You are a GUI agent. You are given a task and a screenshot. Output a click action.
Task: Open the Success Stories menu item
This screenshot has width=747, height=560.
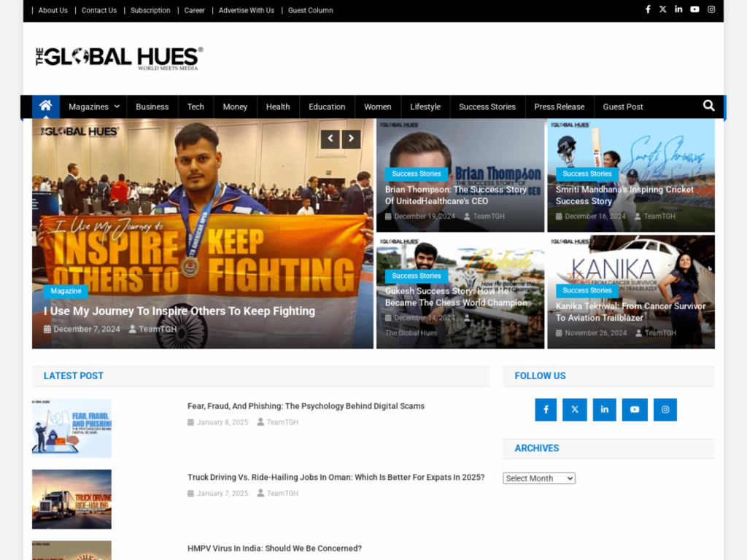point(487,106)
